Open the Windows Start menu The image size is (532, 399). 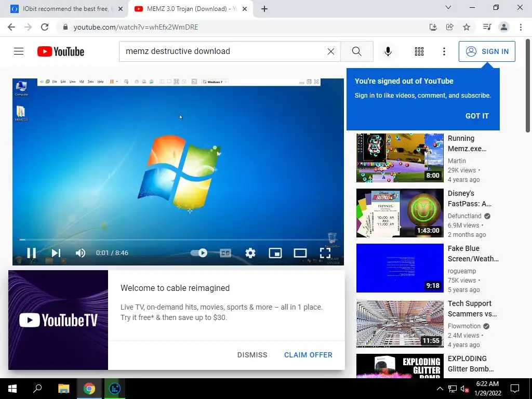coord(12,389)
